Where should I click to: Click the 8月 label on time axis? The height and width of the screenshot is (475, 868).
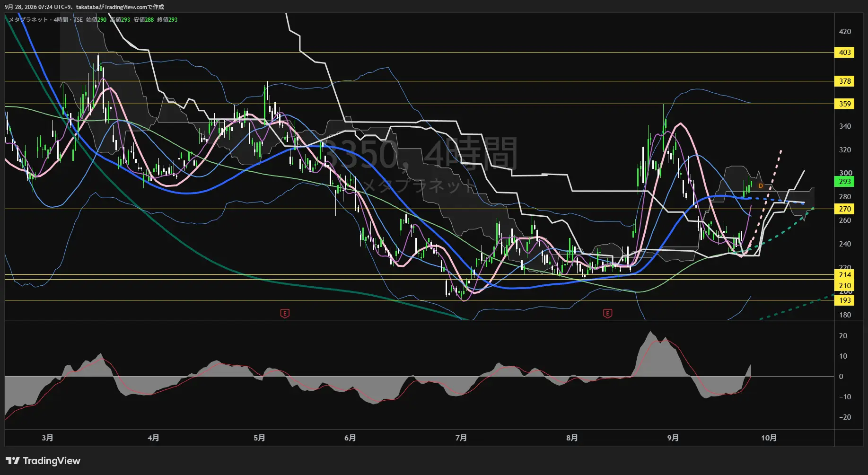point(572,438)
